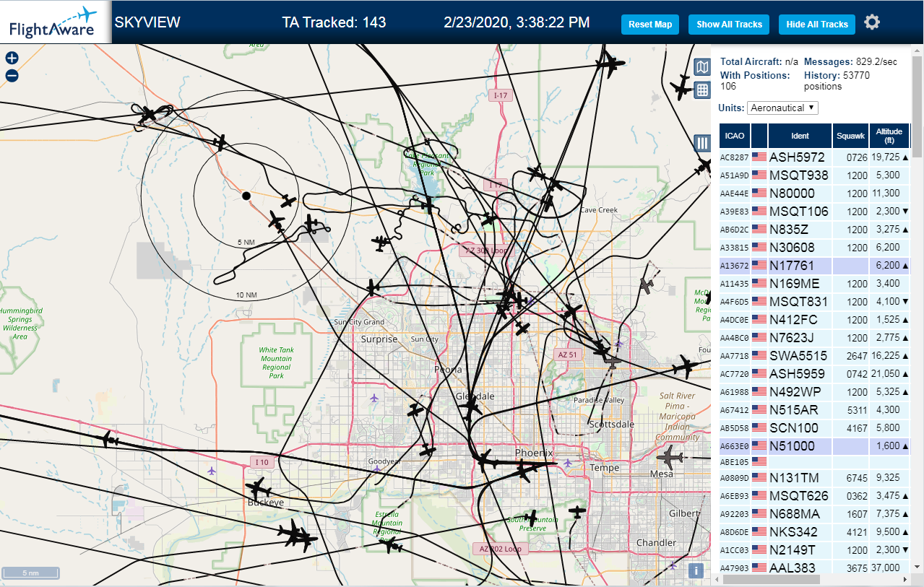Select the aircraft icon above Estrella Mountain Park
This screenshot has height=587, width=924.
392,546
